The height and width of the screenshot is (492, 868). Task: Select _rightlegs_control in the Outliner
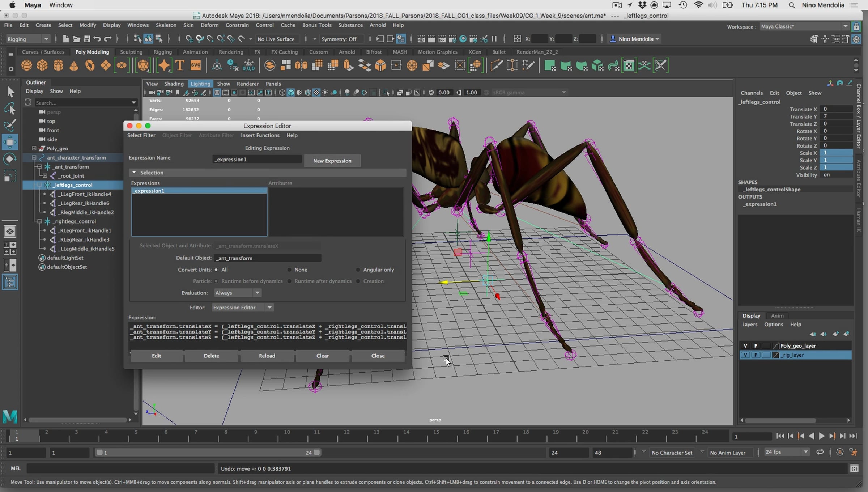(x=75, y=221)
